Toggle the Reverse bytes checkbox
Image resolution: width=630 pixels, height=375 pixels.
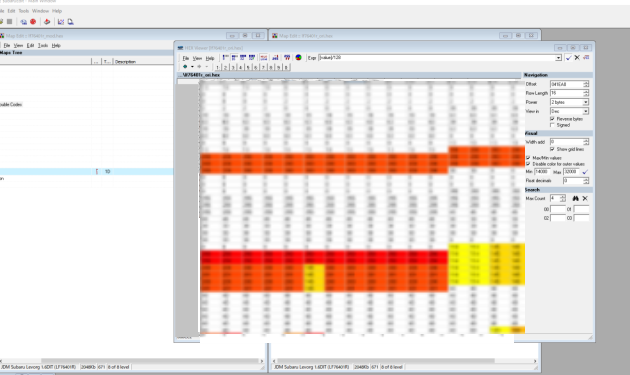(552, 119)
